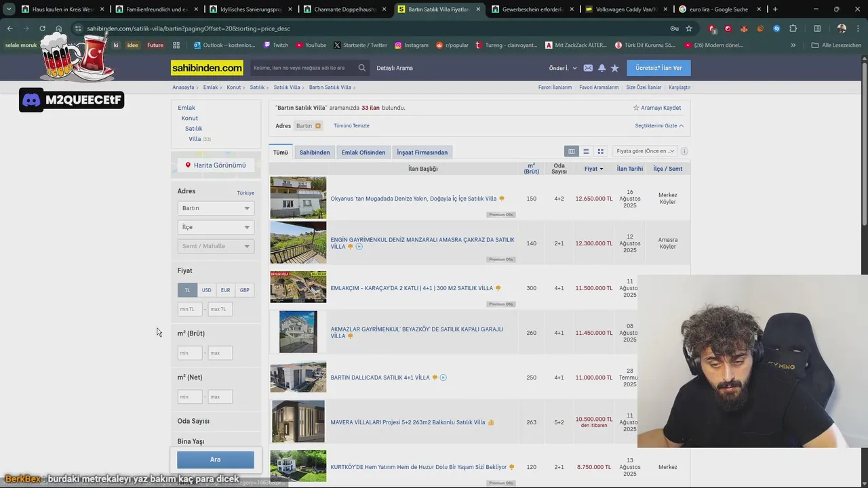The width and height of the screenshot is (868, 488).
Task: Bookmark this page with the star icon
Action: [689, 28]
